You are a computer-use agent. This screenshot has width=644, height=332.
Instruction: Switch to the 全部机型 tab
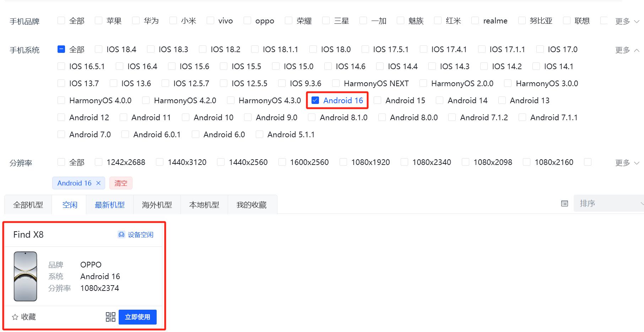(28, 205)
